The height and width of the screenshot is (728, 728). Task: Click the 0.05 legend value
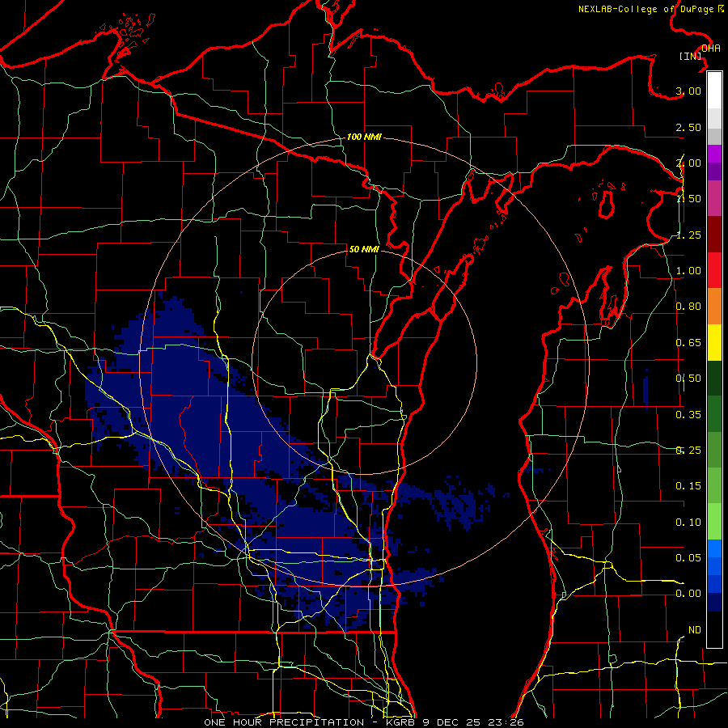point(688,557)
